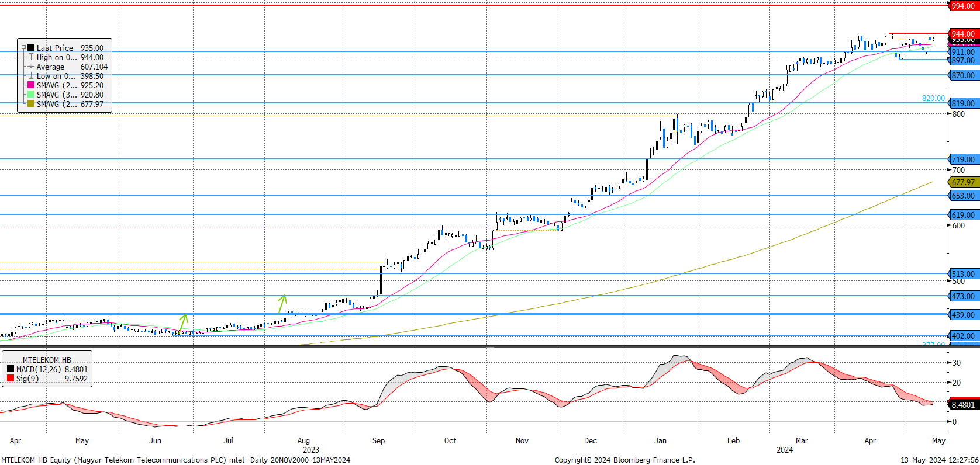Click the Average marker icon in legend
980x465 pixels.
click(x=31, y=67)
